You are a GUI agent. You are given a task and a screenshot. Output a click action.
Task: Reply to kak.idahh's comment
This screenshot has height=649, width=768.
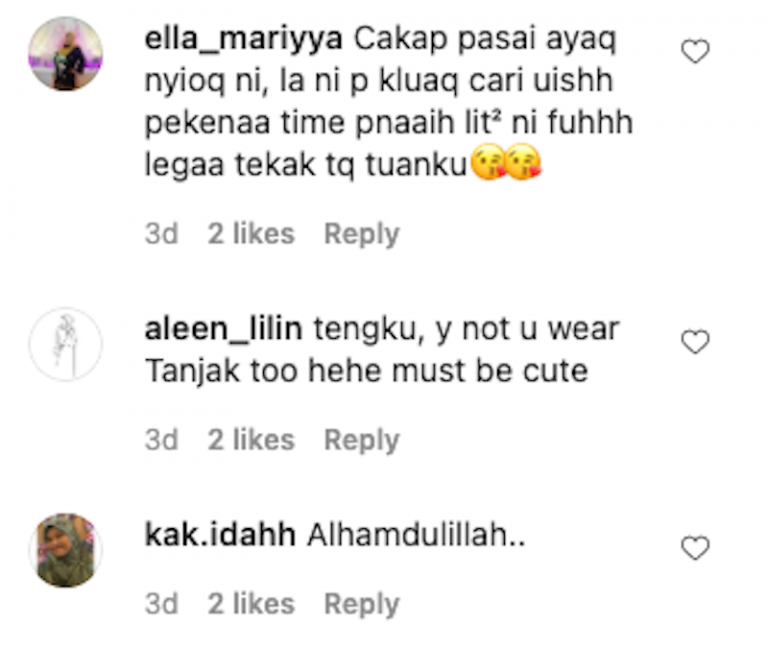click(x=362, y=604)
